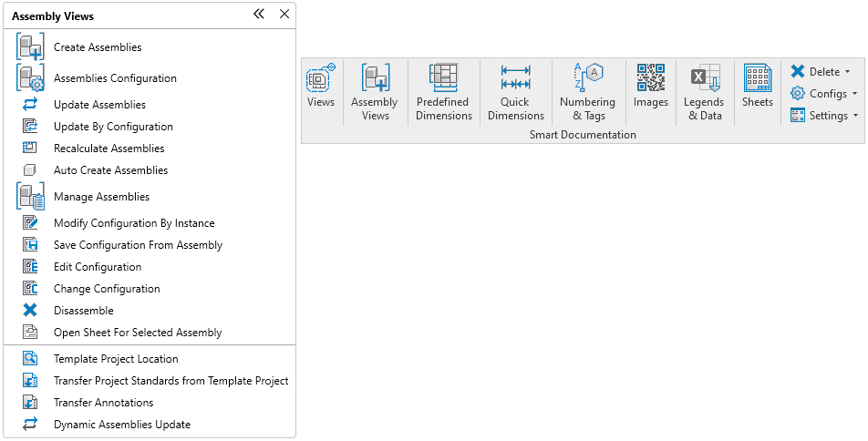This screenshot has width=868, height=441.
Task: Click the Legends & Data Excel icon
Action: [705, 77]
